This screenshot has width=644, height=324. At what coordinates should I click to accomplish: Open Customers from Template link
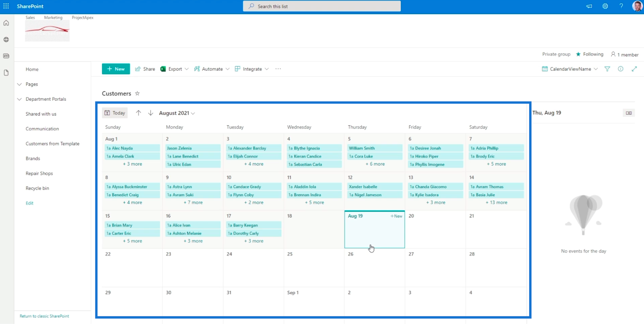(x=52, y=144)
